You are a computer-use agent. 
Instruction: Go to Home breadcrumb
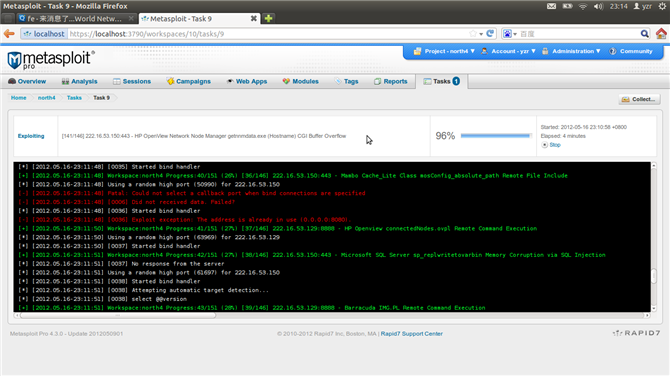pos(18,98)
